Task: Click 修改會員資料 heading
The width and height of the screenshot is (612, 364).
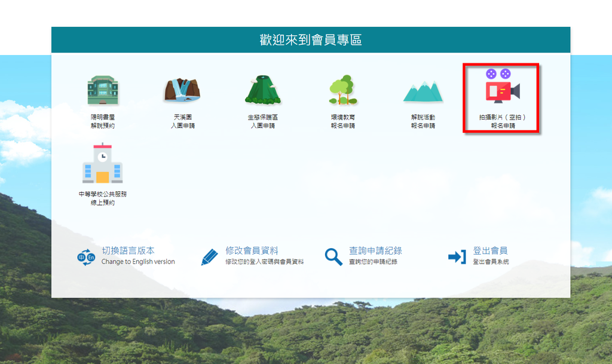Action: [252, 250]
